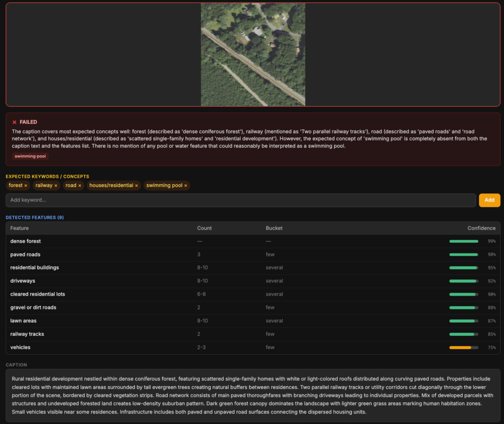Image resolution: width=504 pixels, height=424 pixels.
Task: Focus the Add keyword input field
Action: [x=240, y=200]
